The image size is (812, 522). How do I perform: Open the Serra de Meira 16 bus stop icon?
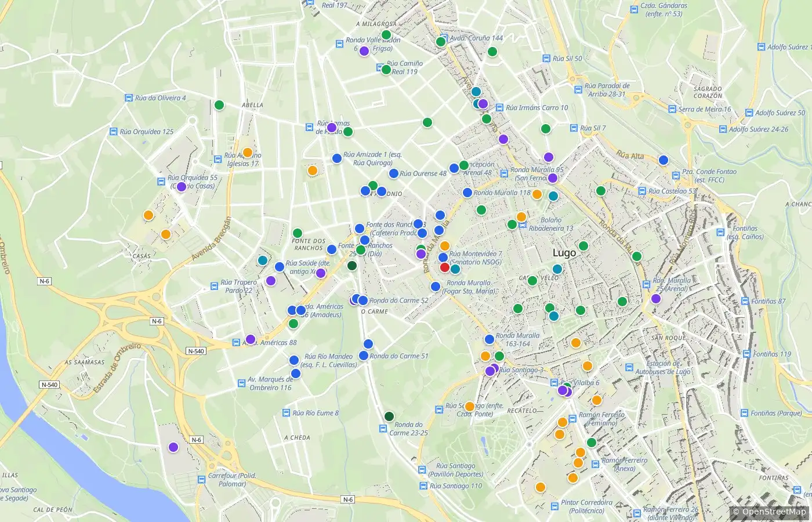point(672,109)
